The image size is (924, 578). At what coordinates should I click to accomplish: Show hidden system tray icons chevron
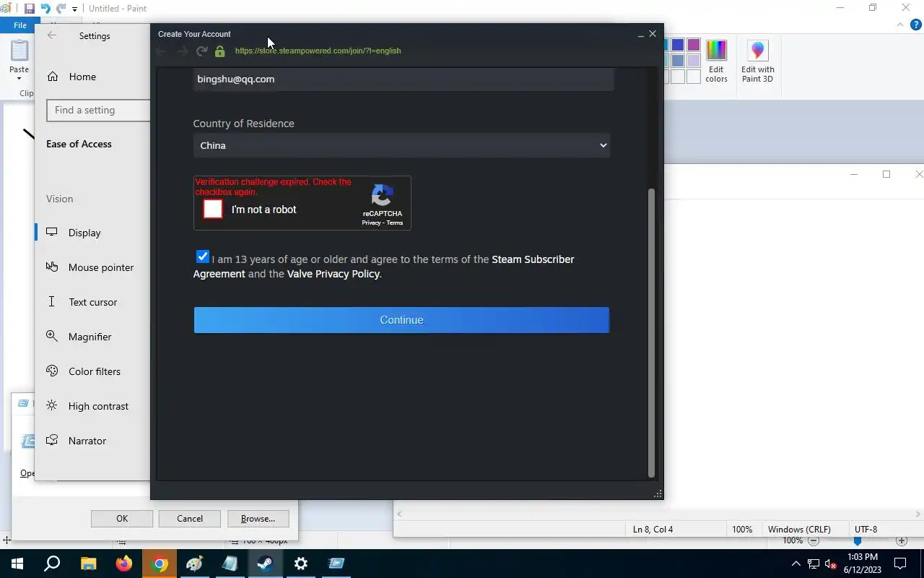[x=796, y=564]
